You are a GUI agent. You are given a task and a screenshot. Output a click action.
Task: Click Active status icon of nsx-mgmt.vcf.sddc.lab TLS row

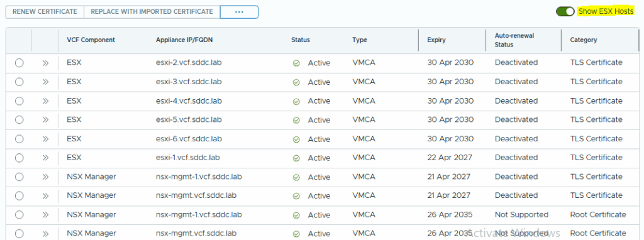tap(296, 197)
